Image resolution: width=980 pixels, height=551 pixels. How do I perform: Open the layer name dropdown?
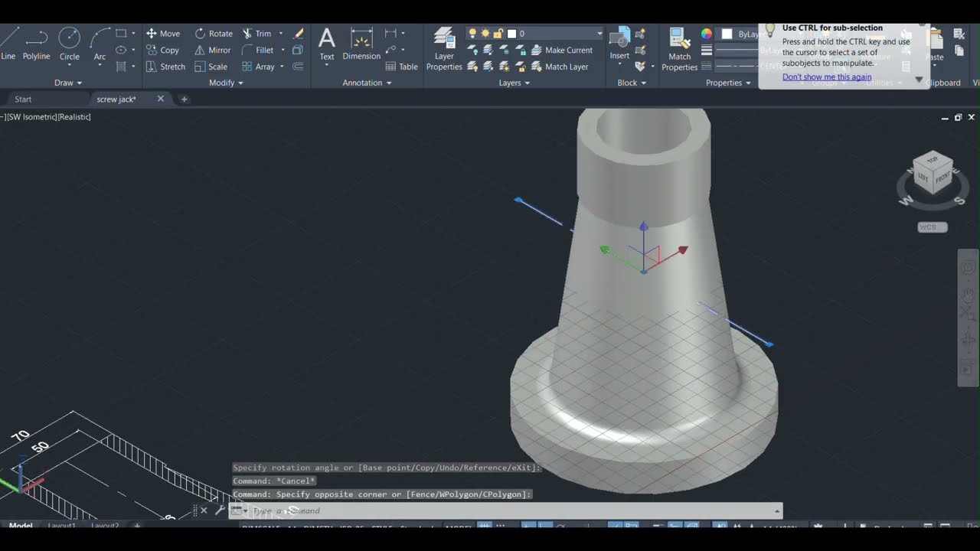(599, 34)
